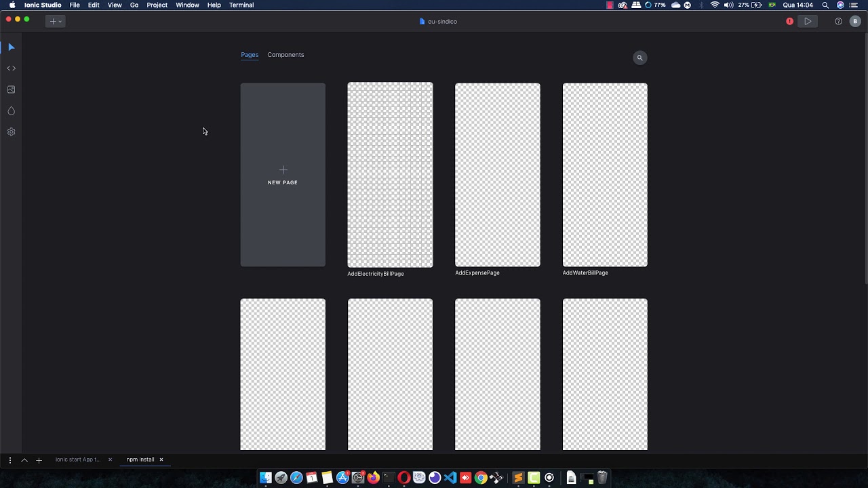The image size is (868, 488).
Task: Open Visual Studio Code from the Dock
Action: pos(450,478)
